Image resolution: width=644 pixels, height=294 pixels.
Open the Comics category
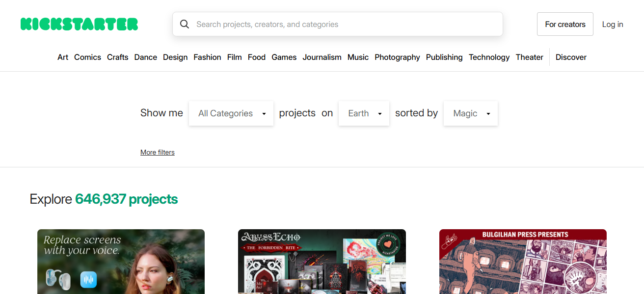(87, 57)
